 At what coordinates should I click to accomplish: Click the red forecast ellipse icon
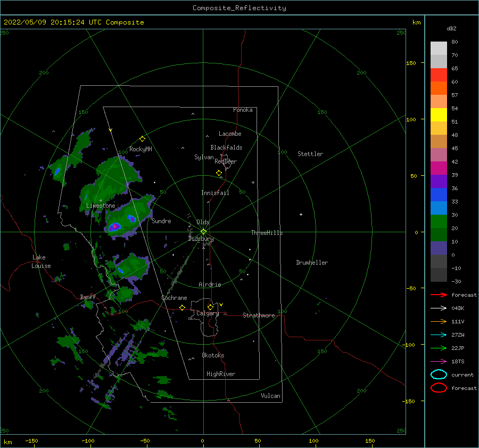439,388
